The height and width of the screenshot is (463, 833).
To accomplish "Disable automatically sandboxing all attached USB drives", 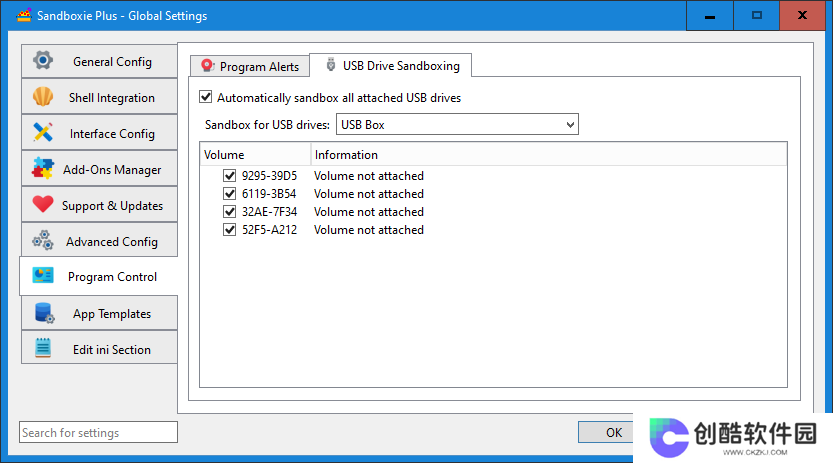I will click(x=206, y=97).
